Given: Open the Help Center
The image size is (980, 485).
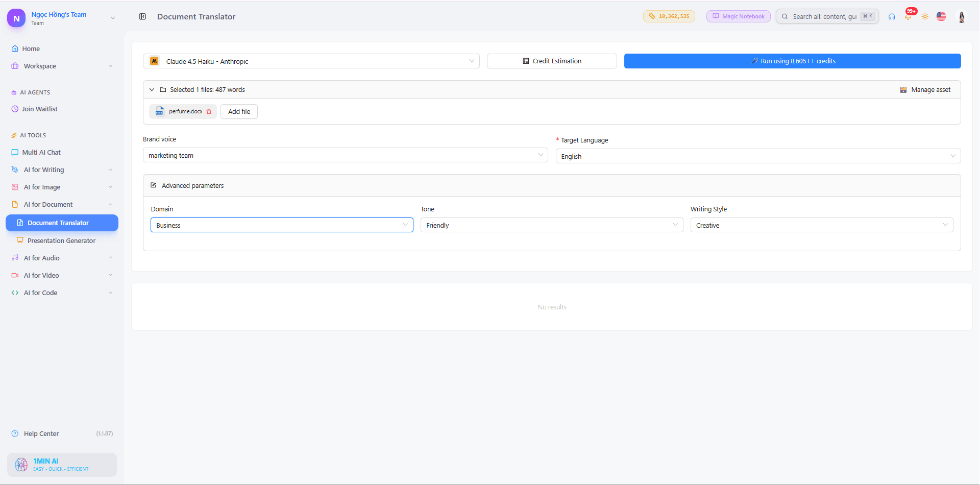Looking at the screenshot, I should tap(41, 433).
